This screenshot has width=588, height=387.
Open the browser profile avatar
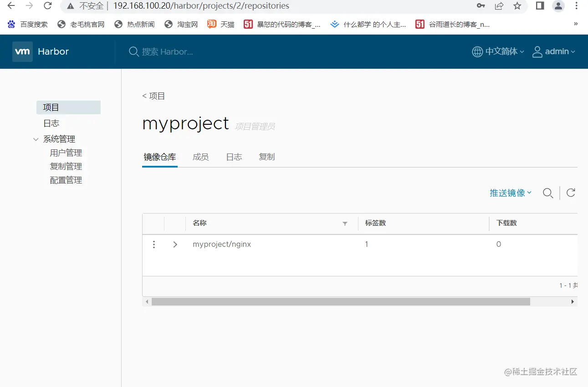(x=558, y=6)
